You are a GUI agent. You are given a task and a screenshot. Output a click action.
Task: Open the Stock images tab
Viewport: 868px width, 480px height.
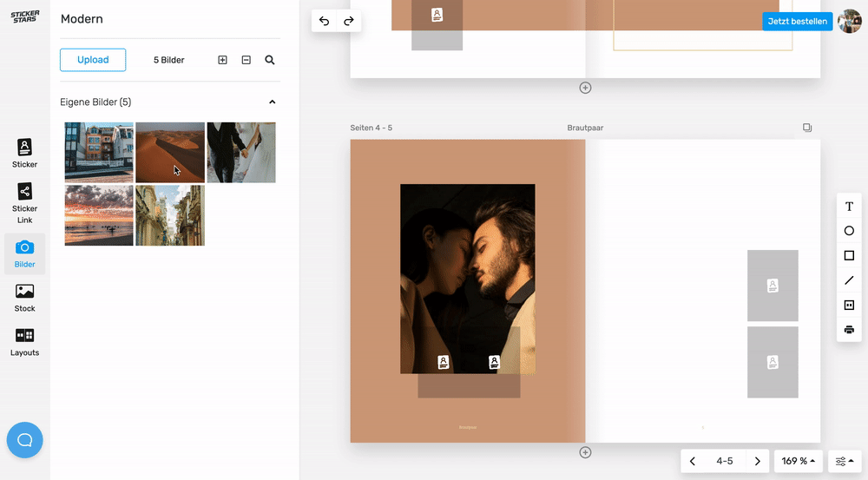[24, 297]
